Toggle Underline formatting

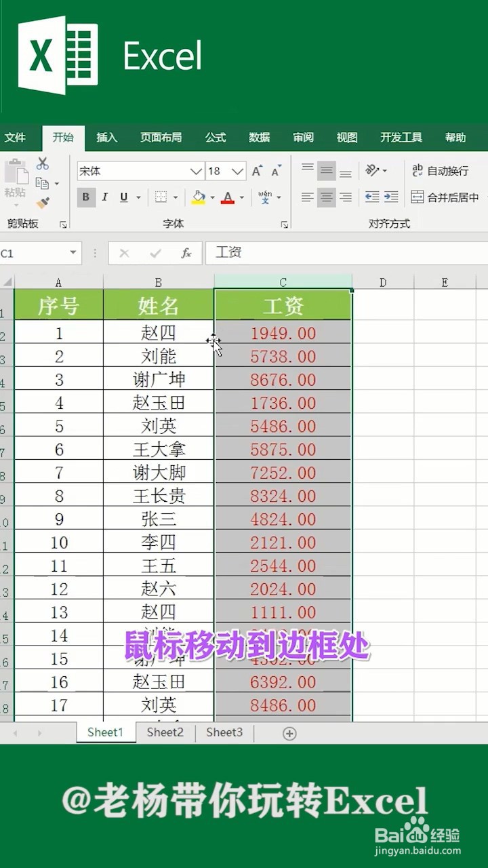(123, 197)
